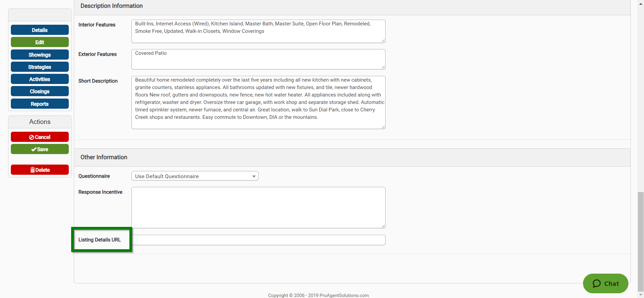This screenshot has height=298, width=644.
Task: Open the Details section
Action: point(40,30)
